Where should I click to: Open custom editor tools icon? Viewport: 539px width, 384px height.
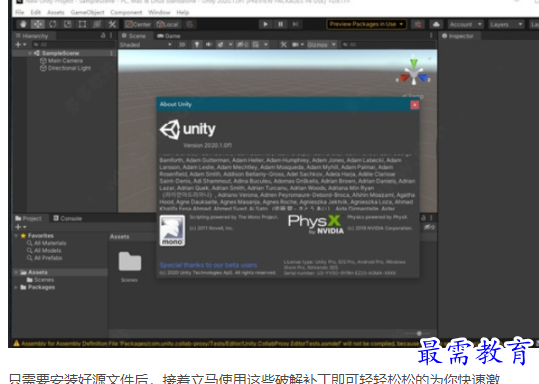(112, 24)
